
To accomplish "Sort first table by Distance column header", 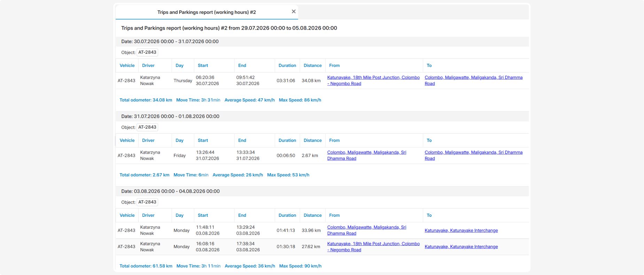I will click(313, 66).
